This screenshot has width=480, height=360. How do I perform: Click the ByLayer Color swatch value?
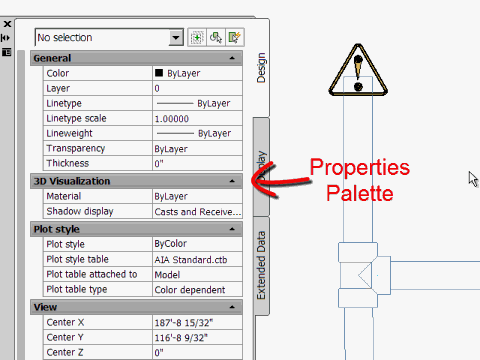point(197,73)
